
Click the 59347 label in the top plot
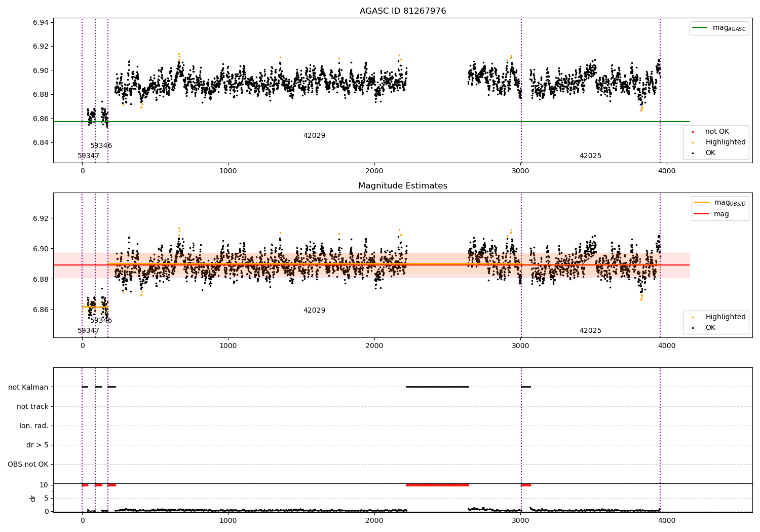(x=88, y=156)
